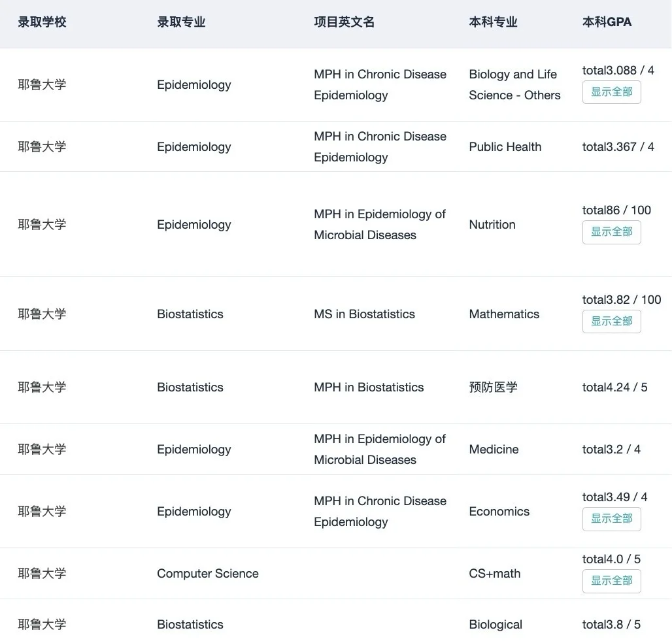672x643 pixels.
Task: Click the 项目英文名 column header
Action: pyautogui.click(x=344, y=22)
